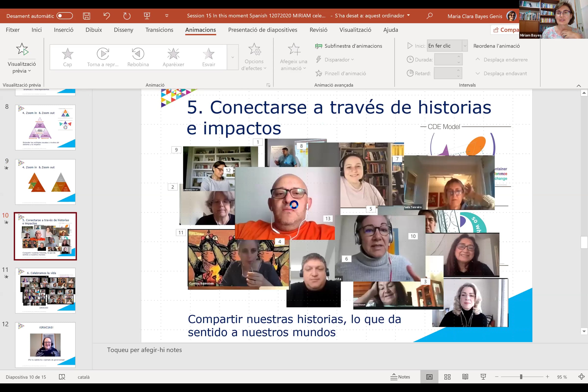Click the animation order tag 13
This screenshot has width=588, height=392.
(328, 219)
